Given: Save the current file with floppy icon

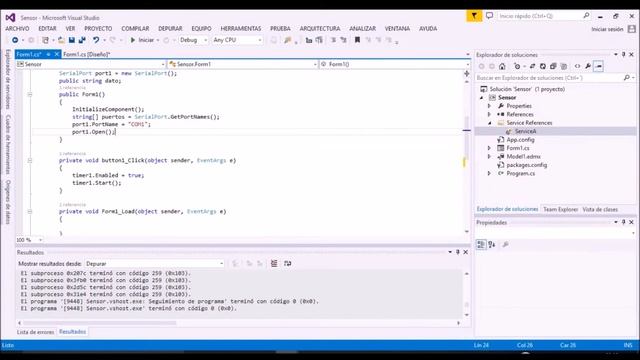Looking at the screenshot, I should pyautogui.click(x=72, y=40).
